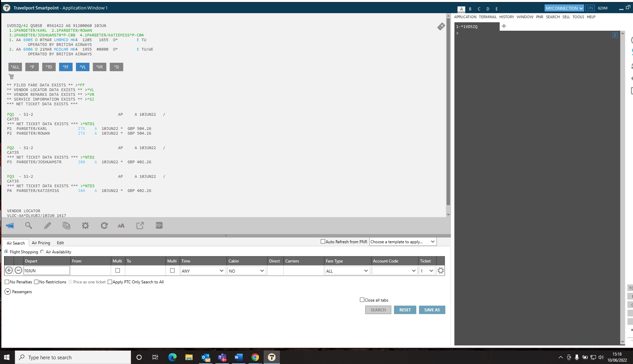Select the Flight Shopping radio button
633x364 pixels.
6,252
